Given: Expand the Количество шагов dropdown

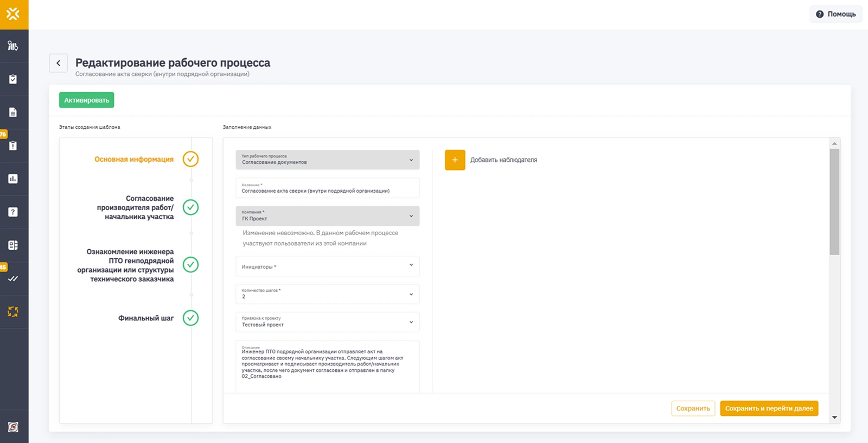Looking at the screenshot, I should coord(327,294).
